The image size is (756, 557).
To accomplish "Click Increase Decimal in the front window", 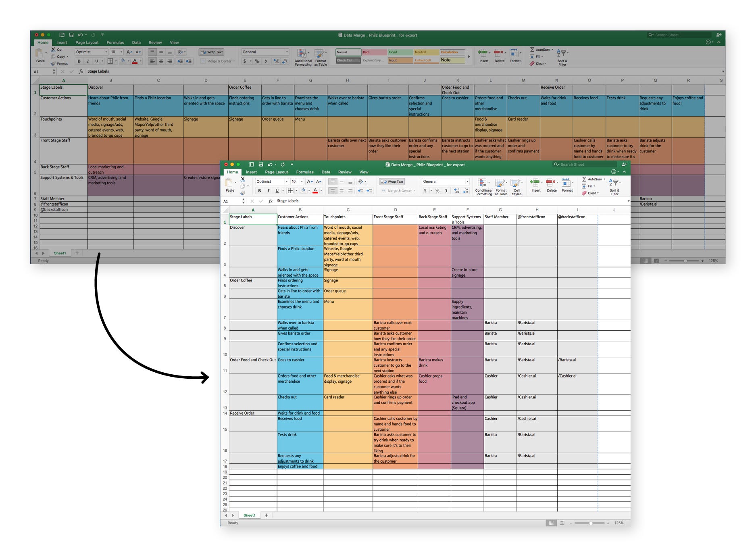I will click(456, 191).
